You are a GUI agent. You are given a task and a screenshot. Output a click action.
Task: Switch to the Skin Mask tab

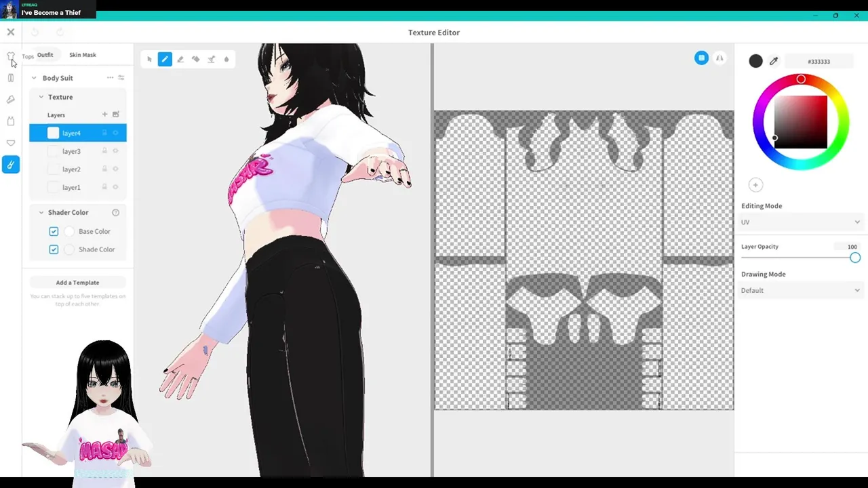(x=83, y=55)
